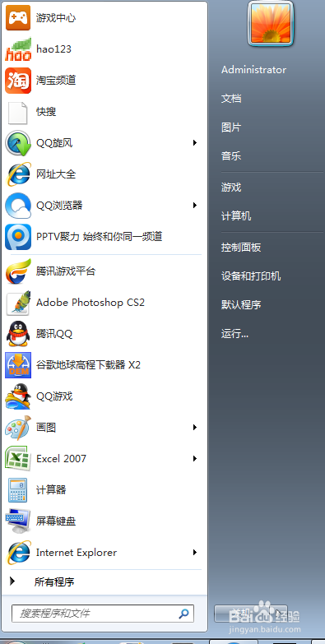The height and width of the screenshot is (644, 325).
Task: Open the 音乐 library
Action: pos(231,156)
